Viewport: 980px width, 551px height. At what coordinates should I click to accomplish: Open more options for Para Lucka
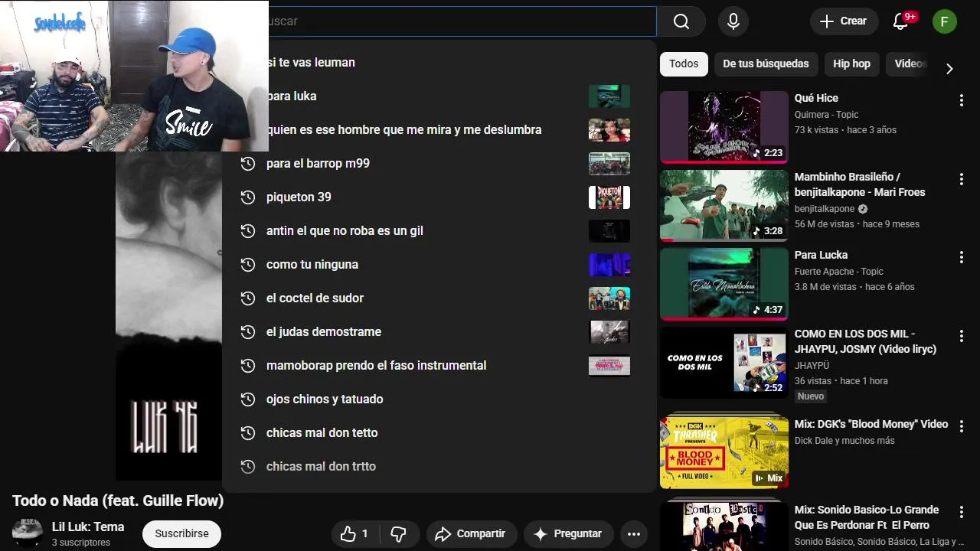961,257
